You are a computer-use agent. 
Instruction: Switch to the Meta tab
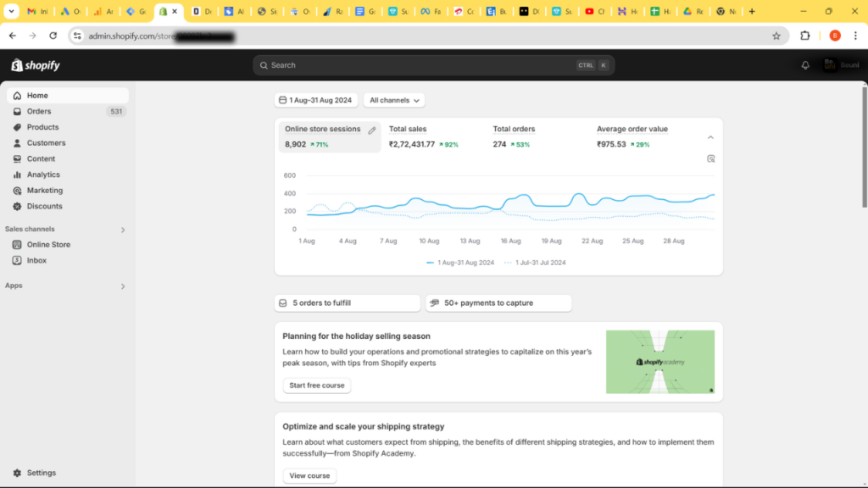click(x=431, y=11)
